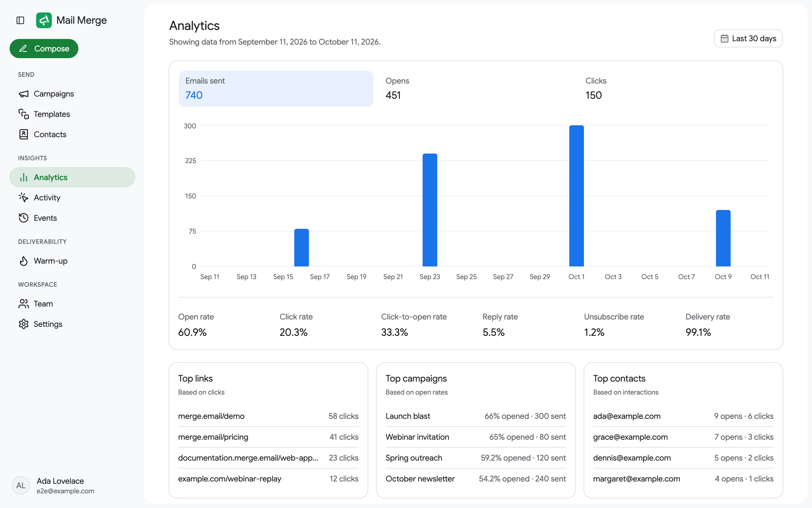Open the Launch blast campaign

pyautogui.click(x=476, y=416)
